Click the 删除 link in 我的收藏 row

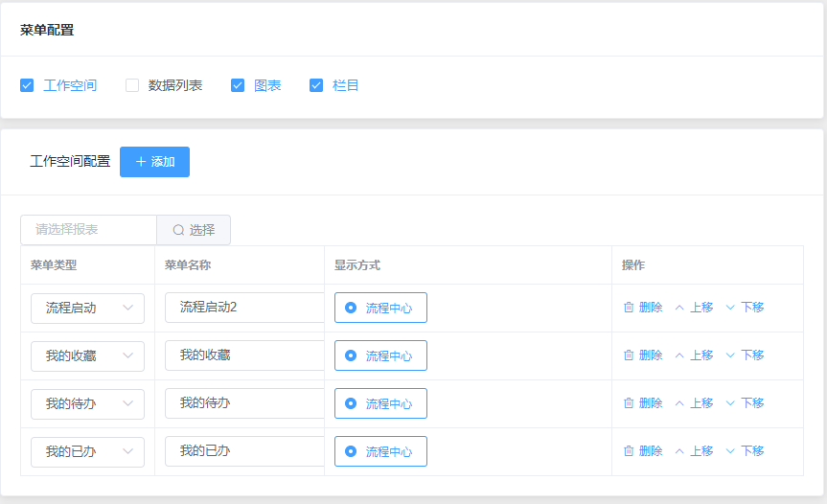(651, 355)
